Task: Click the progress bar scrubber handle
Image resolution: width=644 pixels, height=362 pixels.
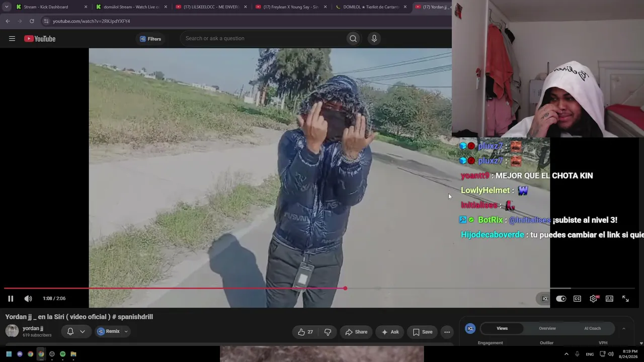Action: click(345, 288)
